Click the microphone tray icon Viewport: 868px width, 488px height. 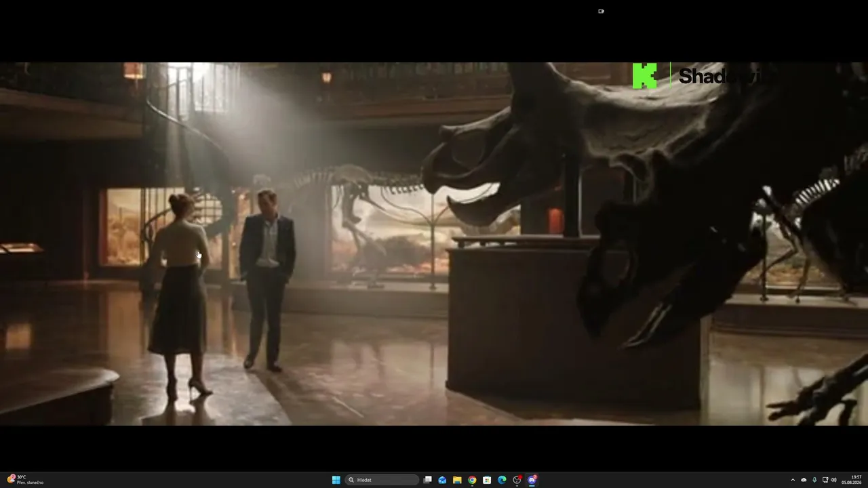click(814, 480)
